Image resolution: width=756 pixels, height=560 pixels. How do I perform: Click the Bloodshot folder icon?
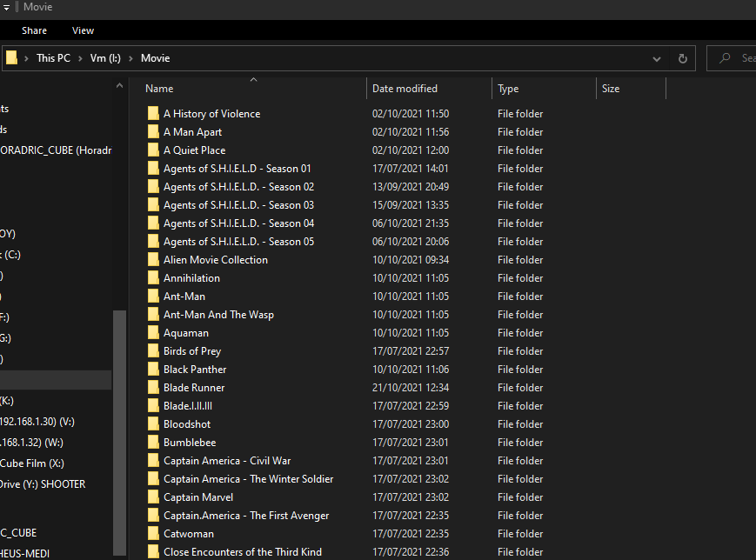tap(153, 424)
